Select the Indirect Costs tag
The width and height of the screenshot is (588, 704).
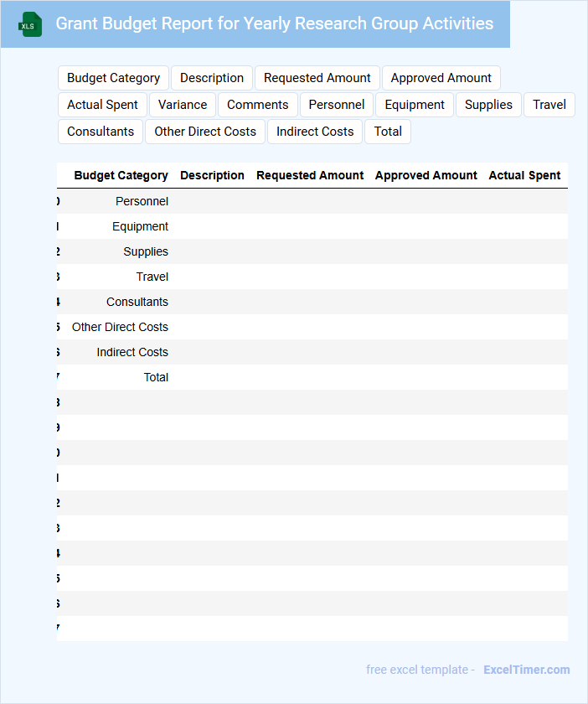tap(315, 132)
